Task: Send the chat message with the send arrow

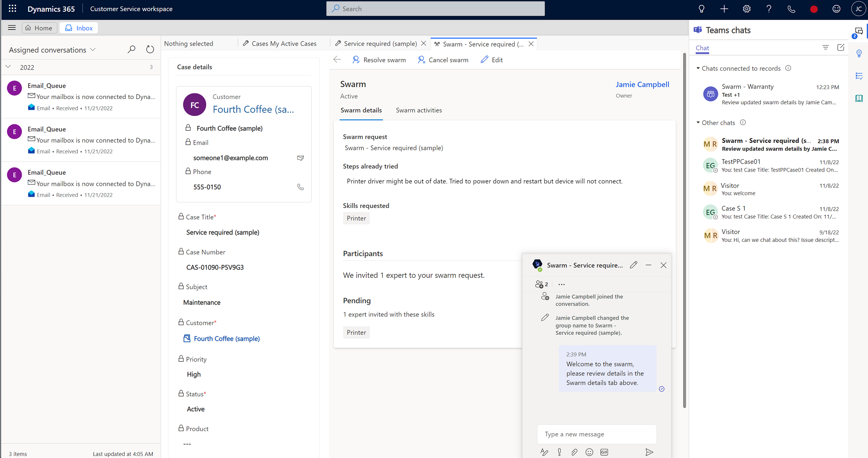Action: pos(649,452)
